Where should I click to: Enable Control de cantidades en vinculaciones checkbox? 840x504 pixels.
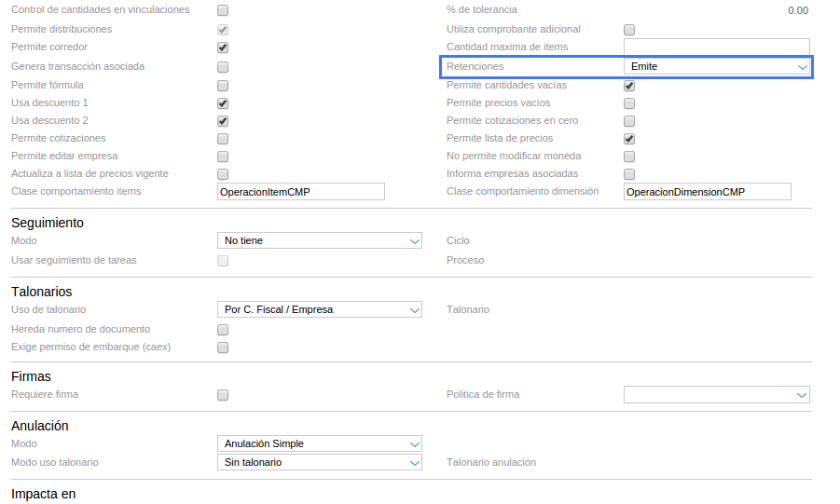point(223,11)
